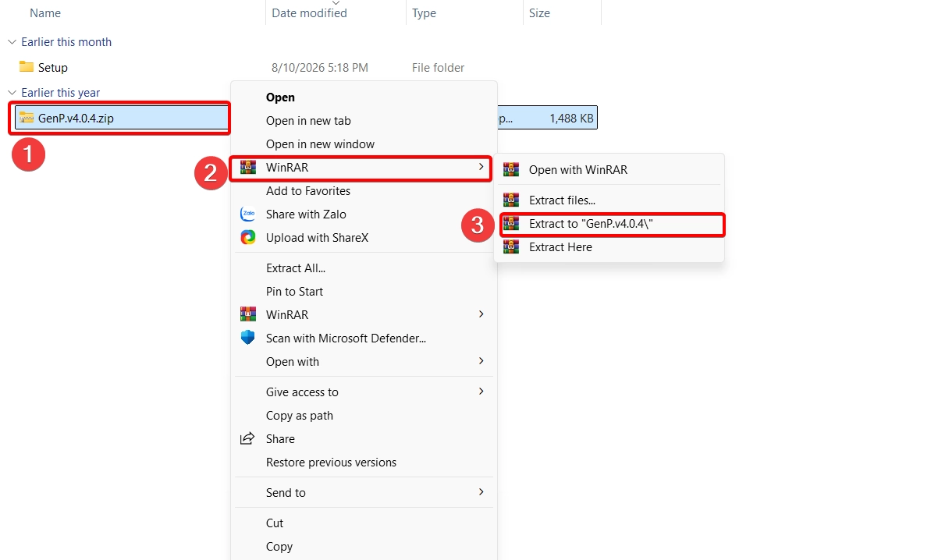Collapse the Earlier this month group

coord(12,42)
